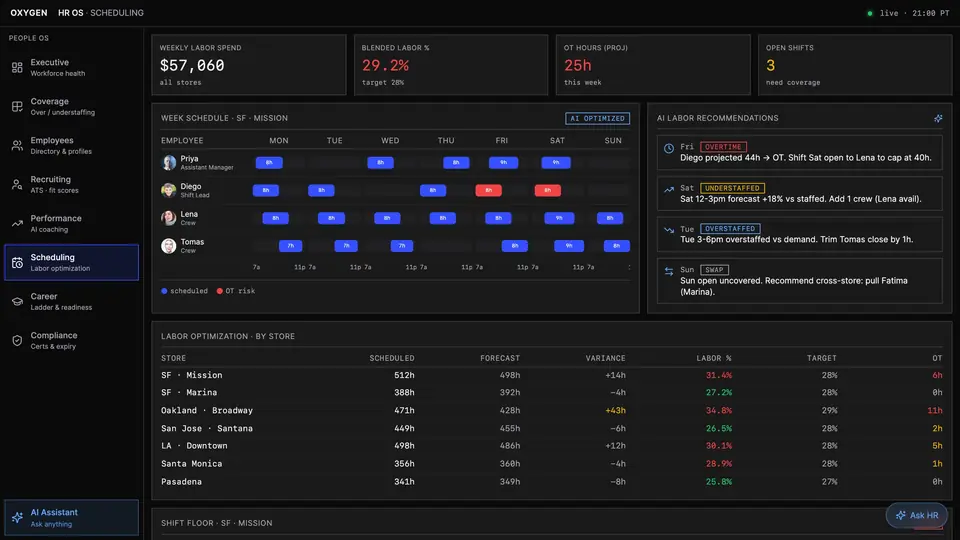960x540 pixels.
Task: Open the Scheduling menu item
Action: pos(72,263)
